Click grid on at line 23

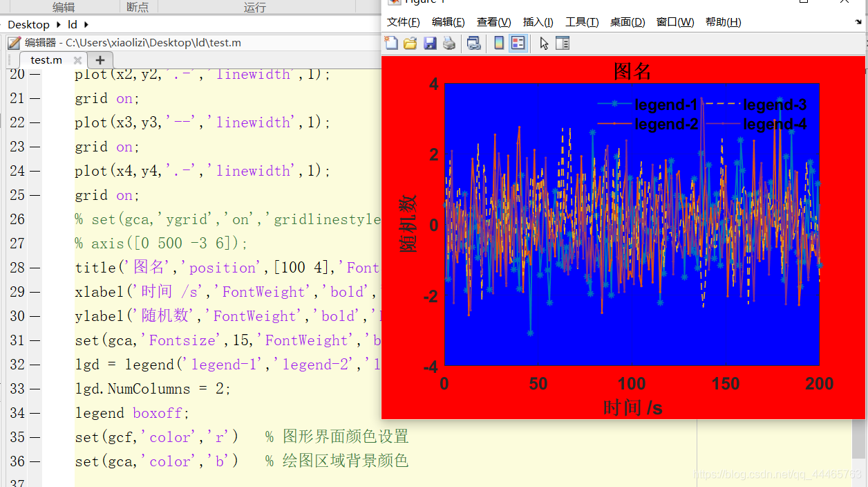(x=107, y=147)
